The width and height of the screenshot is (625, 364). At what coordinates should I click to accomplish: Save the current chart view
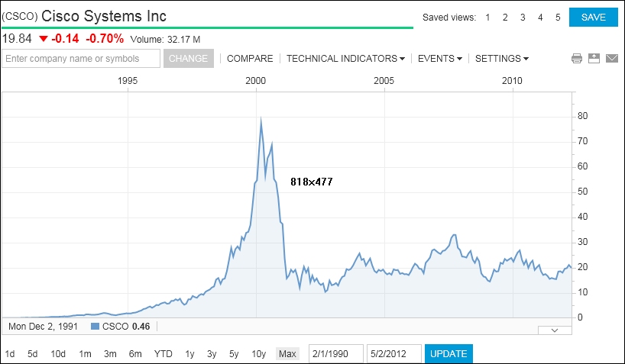coord(593,18)
